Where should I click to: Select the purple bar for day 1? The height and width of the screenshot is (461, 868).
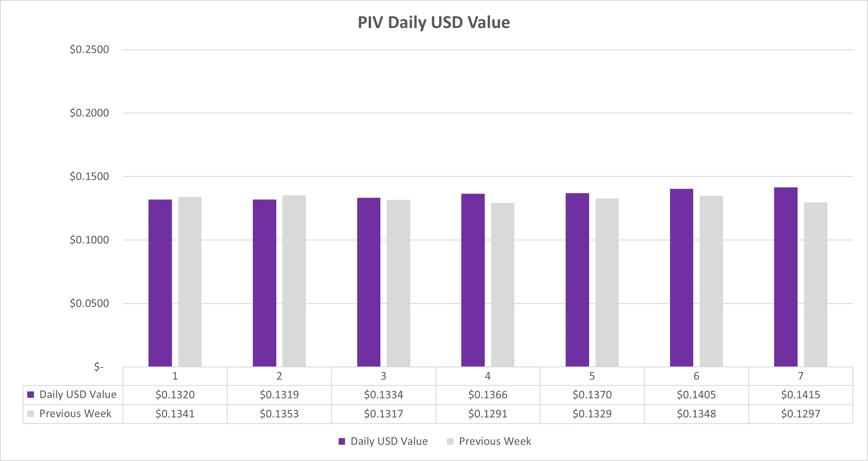160,283
